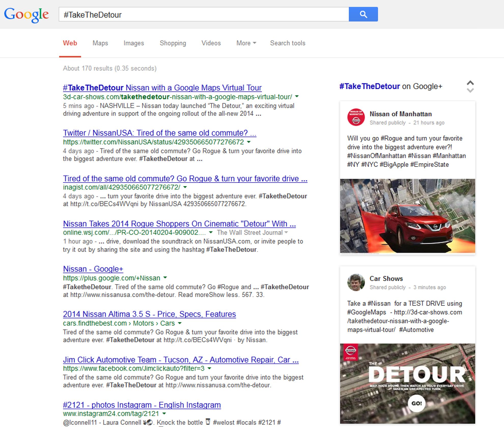Click the up chevron in Google+ panel

click(x=470, y=83)
